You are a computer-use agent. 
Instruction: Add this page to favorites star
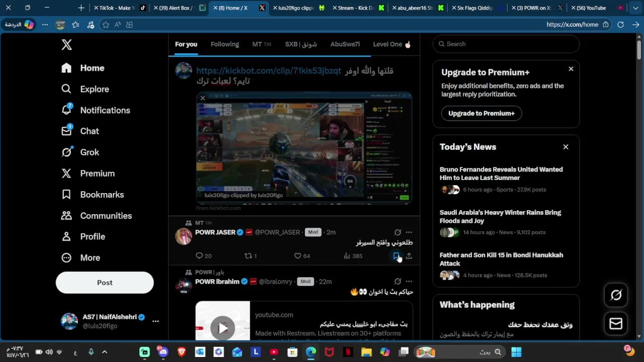pos(106,25)
